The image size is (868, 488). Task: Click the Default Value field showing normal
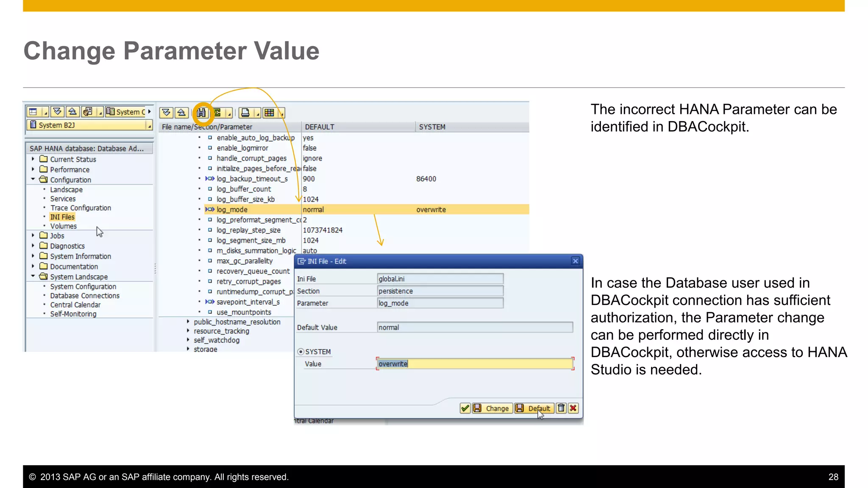click(475, 327)
